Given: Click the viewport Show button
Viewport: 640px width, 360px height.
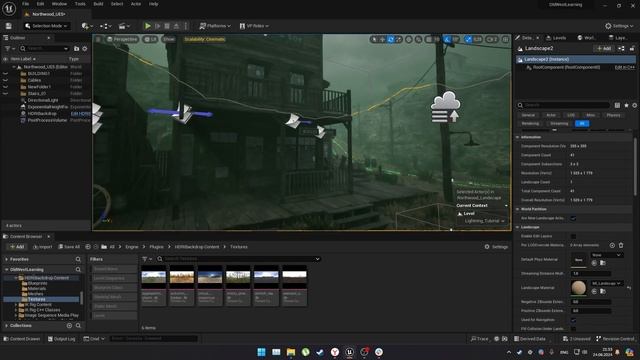Looking at the screenshot, I should pos(169,39).
